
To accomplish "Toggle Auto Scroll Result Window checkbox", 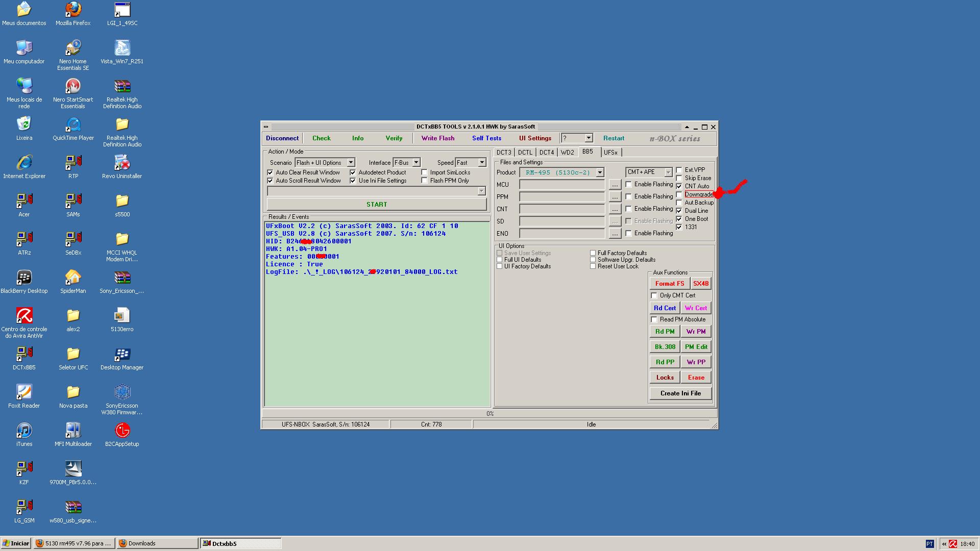I will click(x=270, y=181).
